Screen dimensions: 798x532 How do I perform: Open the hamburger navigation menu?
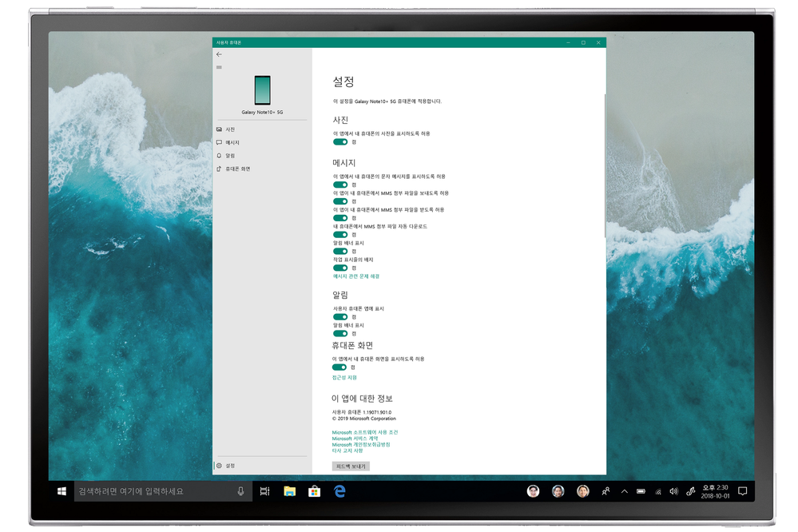(219, 67)
